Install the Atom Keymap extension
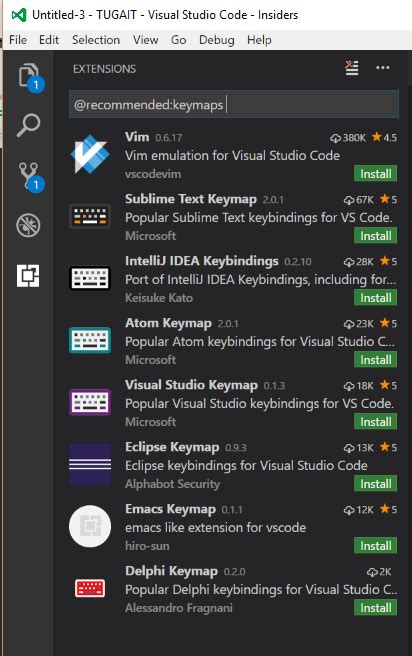Screen dimensions: 412x656 (x=376, y=359)
